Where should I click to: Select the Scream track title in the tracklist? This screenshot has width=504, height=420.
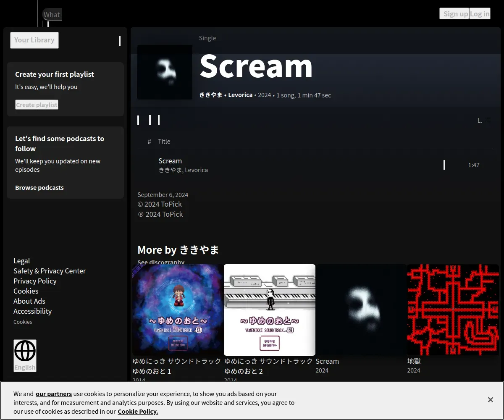point(170,161)
